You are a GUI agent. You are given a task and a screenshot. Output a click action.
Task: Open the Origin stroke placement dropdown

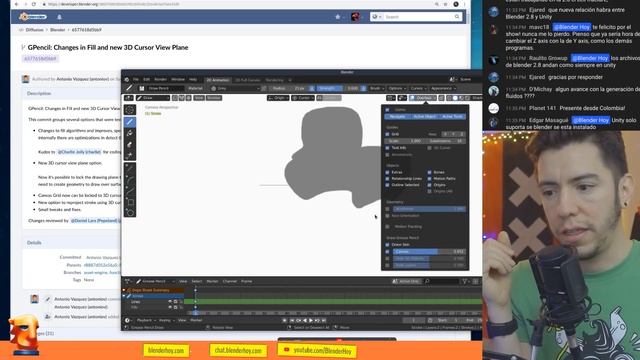pos(278,98)
